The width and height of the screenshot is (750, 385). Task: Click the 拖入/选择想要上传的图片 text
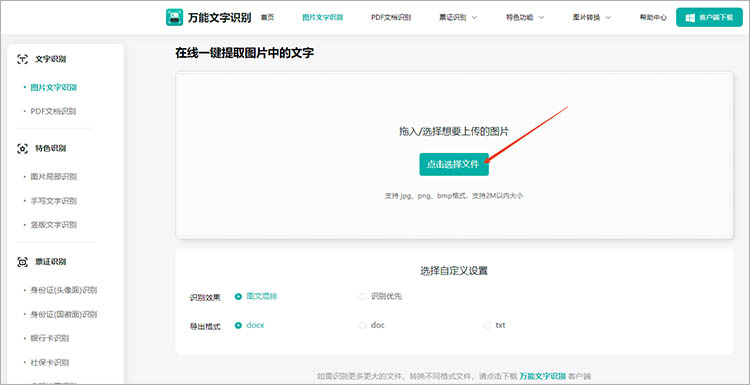(x=454, y=132)
